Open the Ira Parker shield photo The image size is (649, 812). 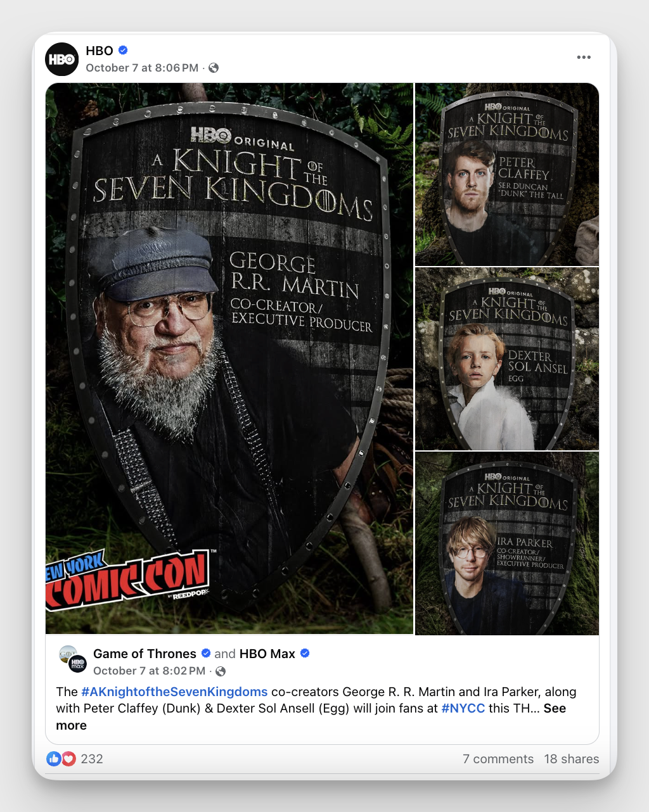coord(507,543)
